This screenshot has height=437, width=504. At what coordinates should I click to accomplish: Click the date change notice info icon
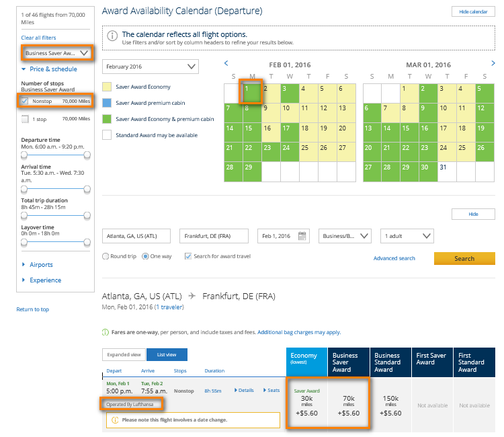pos(115,420)
